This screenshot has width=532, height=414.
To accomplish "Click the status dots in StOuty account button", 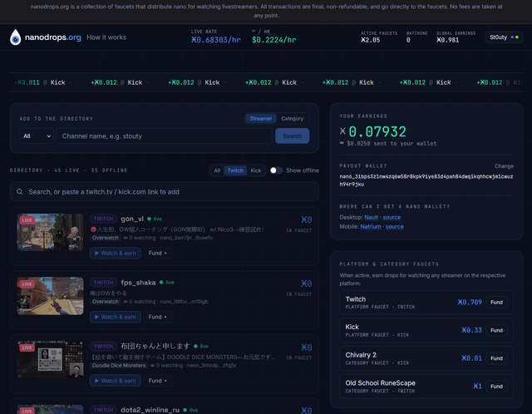I will click(515, 37).
